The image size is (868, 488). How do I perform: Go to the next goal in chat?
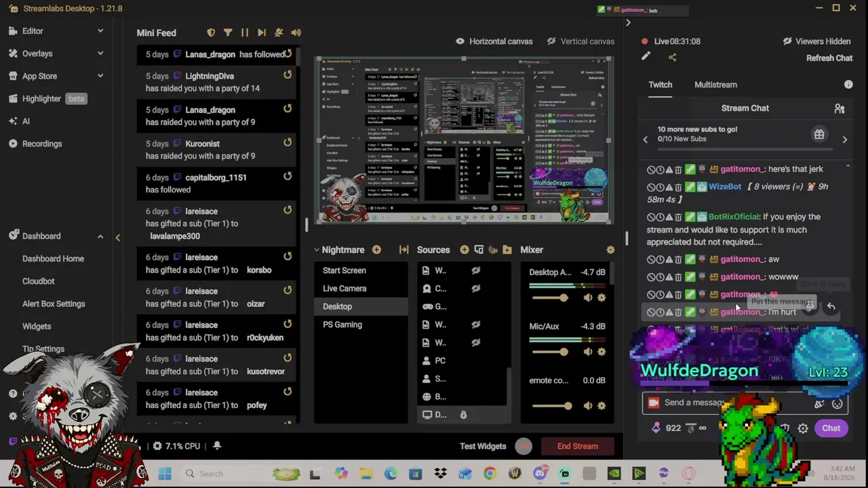click(x=845, y=140)
